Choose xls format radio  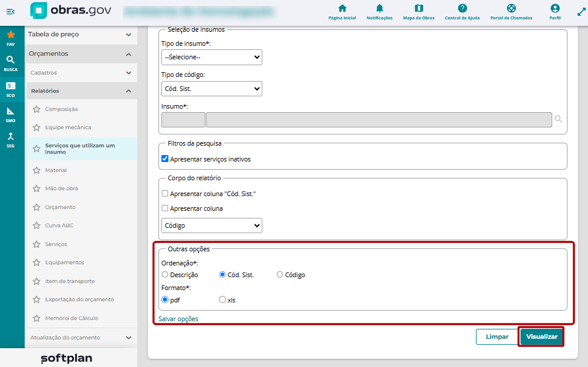(222, 299)
